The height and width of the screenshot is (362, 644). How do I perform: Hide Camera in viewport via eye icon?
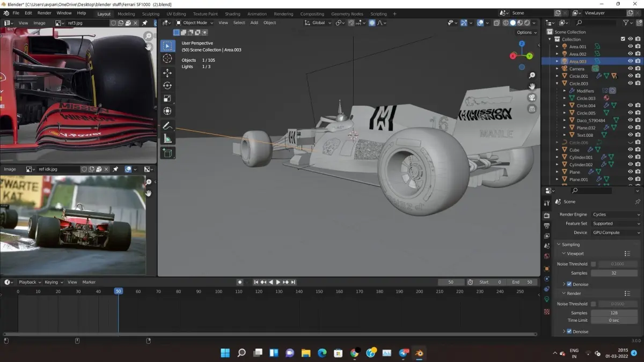tap(631, 69)
